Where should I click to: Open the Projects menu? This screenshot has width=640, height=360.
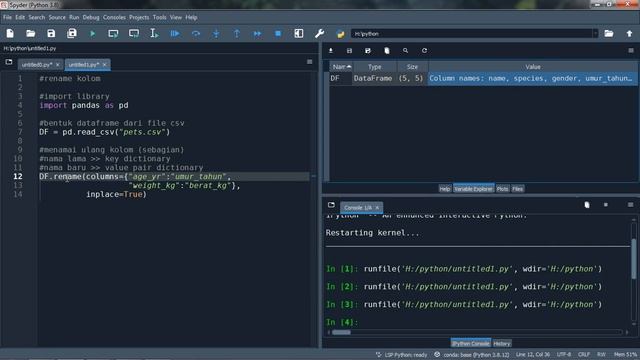click(139, 17)
